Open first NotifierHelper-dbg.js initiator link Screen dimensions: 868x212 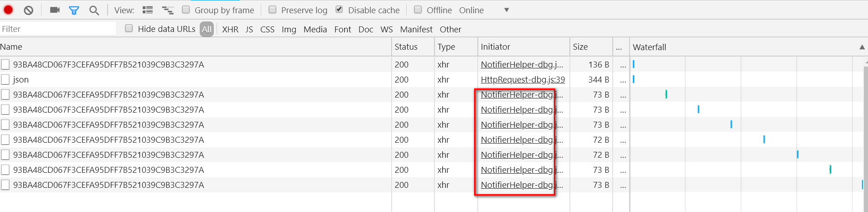click(x=522, y=64)
